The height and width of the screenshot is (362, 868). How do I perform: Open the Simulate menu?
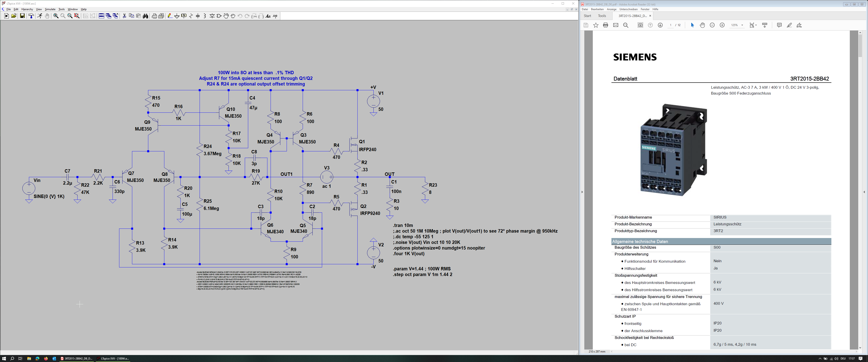point(50,9)
